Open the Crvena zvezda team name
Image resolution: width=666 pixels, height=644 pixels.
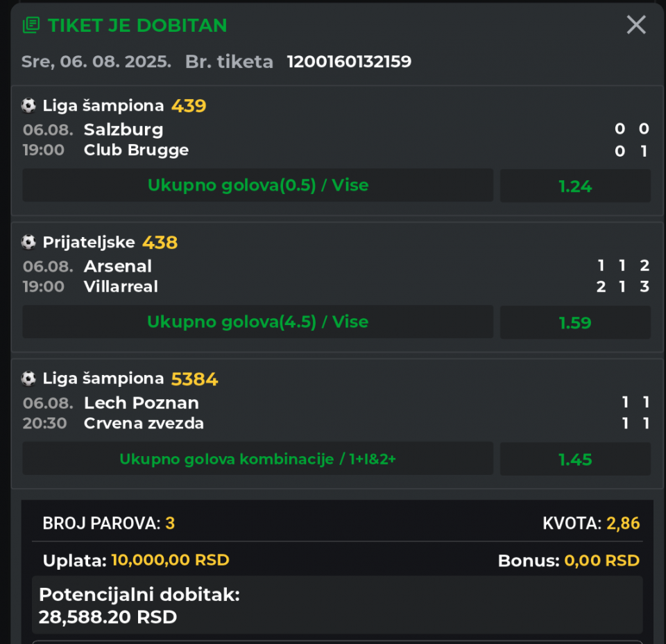point(144,424)
